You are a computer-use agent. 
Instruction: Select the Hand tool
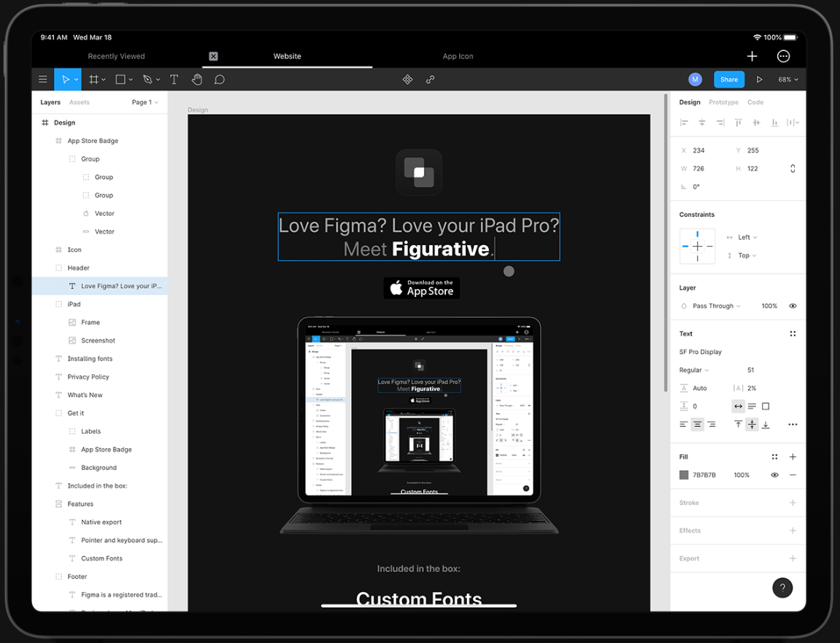(x=196, y=80)
